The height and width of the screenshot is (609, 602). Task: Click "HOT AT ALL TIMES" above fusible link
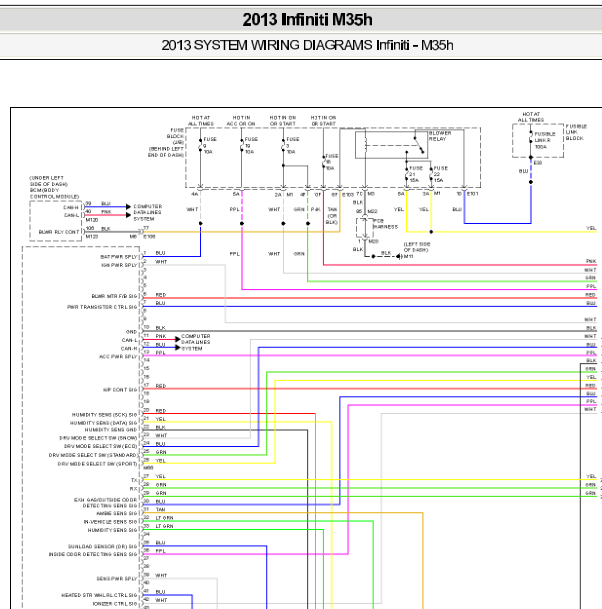coord(531,117)
